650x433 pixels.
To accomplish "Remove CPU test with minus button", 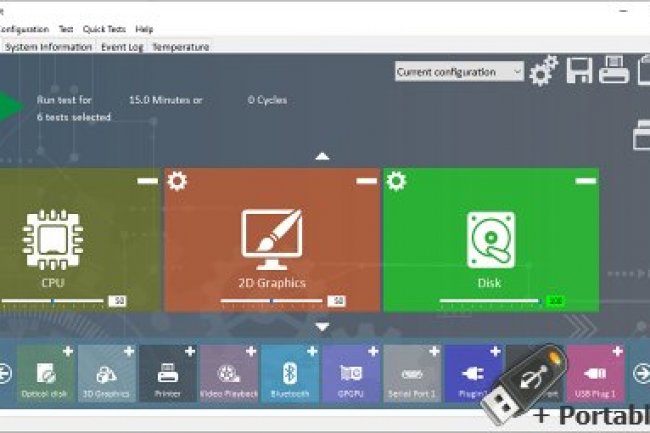I will (x=147, y=181).
